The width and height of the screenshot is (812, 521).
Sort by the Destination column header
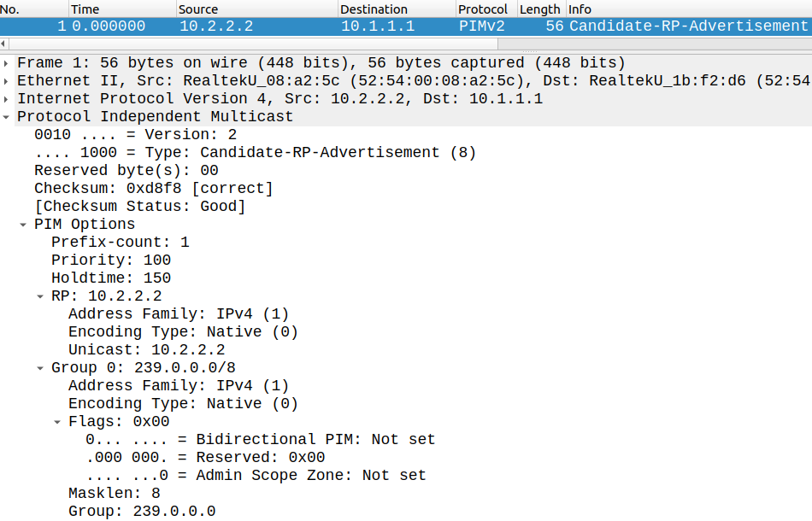397,9
